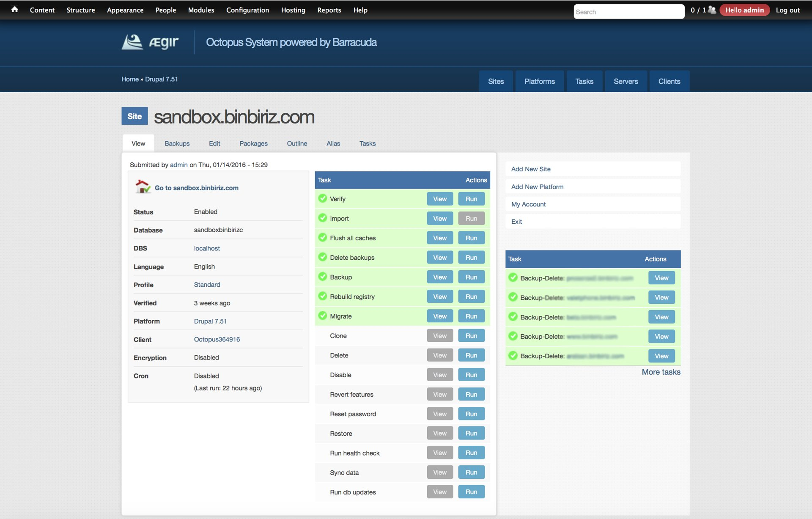Click the green checkmark next to Verify
Screen dimensions: 812x519
pos(323,198)
